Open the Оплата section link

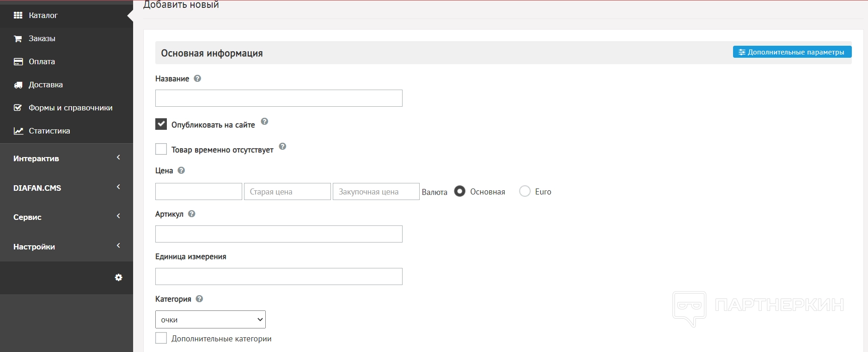tap(42, 62)
